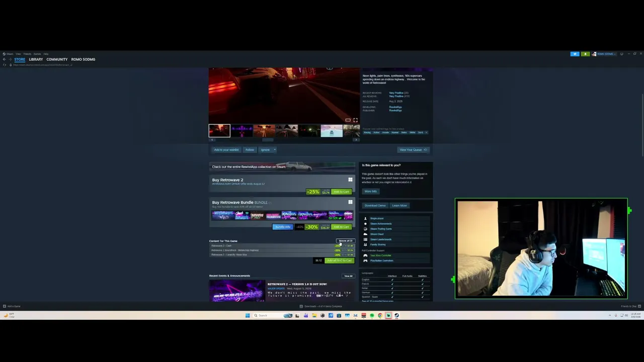Open the Help menu
The image size is (644, 362).
[x=46, y=54]
